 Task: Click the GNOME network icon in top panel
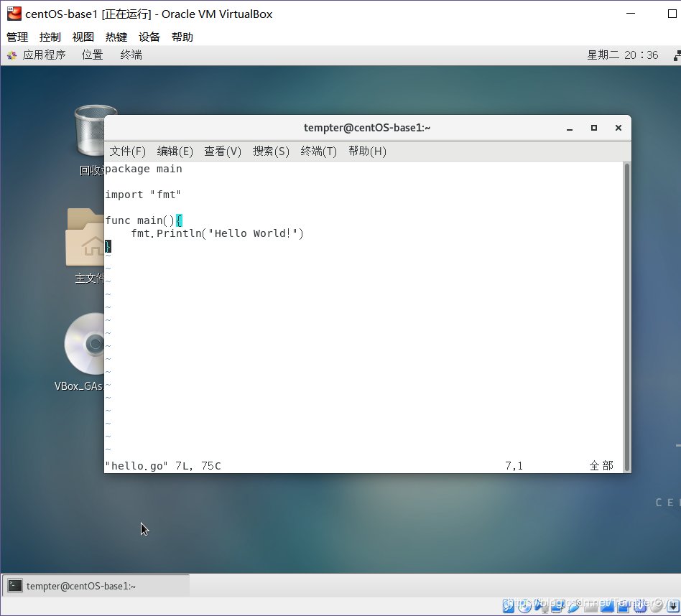[677, 55]
